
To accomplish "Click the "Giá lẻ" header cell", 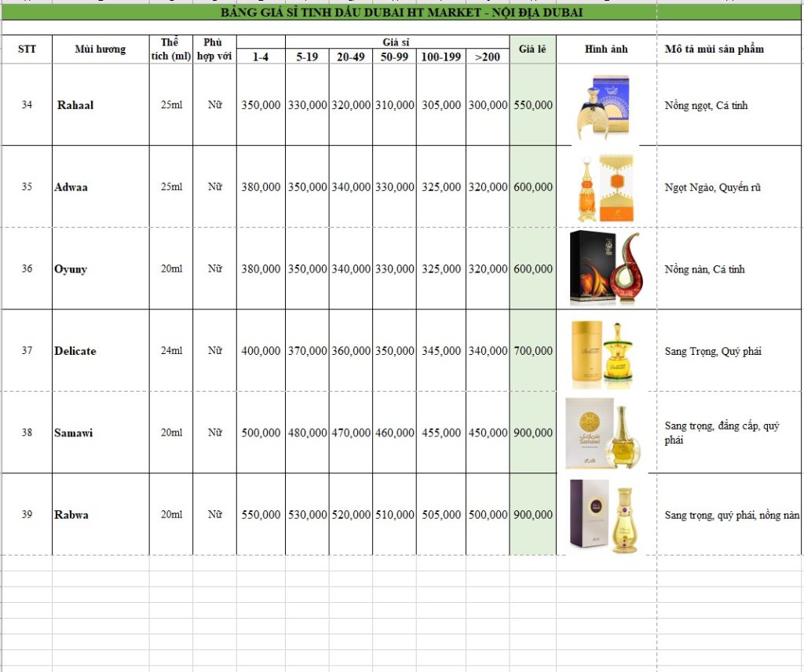I will pos(532,49).
